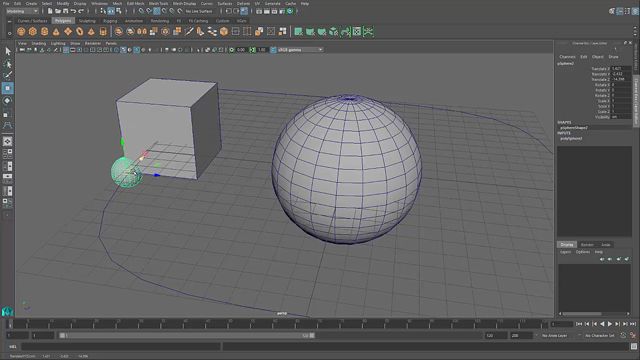Open the viewport Panels menu

tap(111, 43)
